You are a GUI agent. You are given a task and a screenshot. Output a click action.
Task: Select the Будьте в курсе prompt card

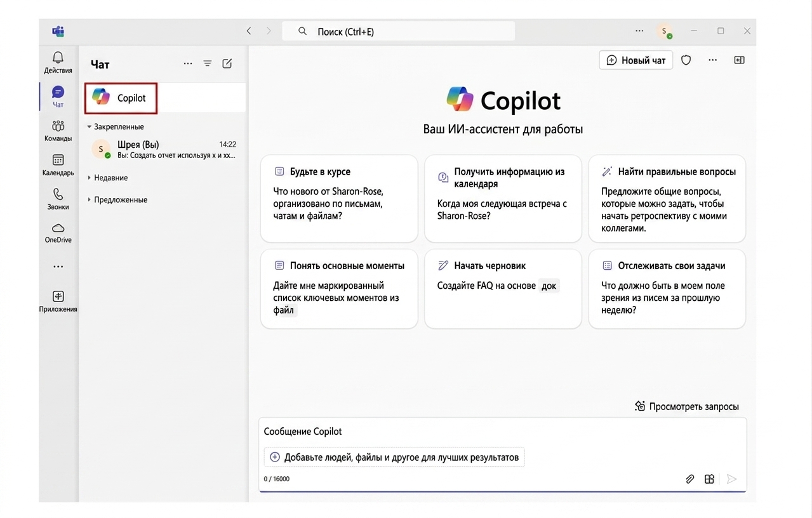(x=339, y=199)
